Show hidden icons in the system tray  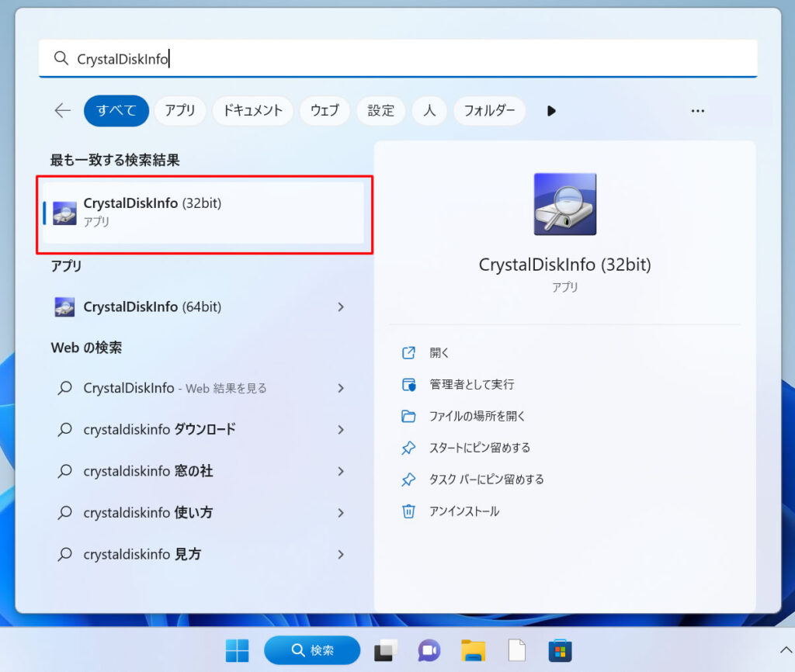[x=786, y=649]
